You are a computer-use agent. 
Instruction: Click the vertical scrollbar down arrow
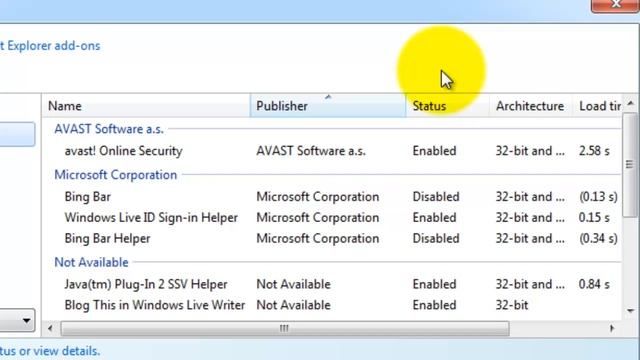pos(631,311)
